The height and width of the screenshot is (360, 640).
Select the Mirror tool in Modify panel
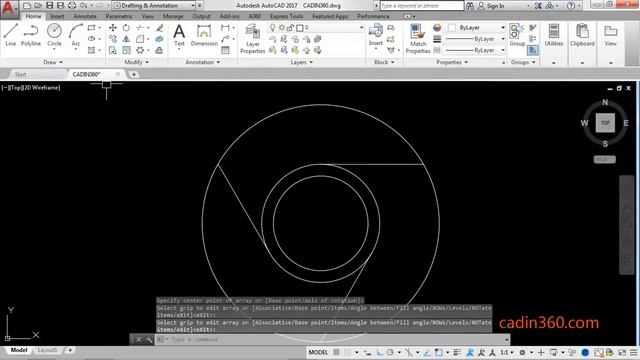click(x=126, y=39)
